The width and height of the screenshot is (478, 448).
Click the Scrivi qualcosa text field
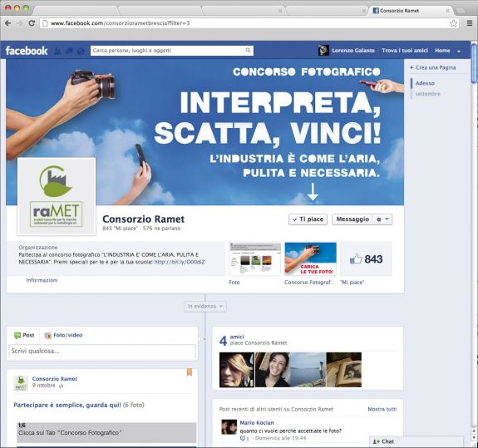pyautogui.click(x=102, y=351)
